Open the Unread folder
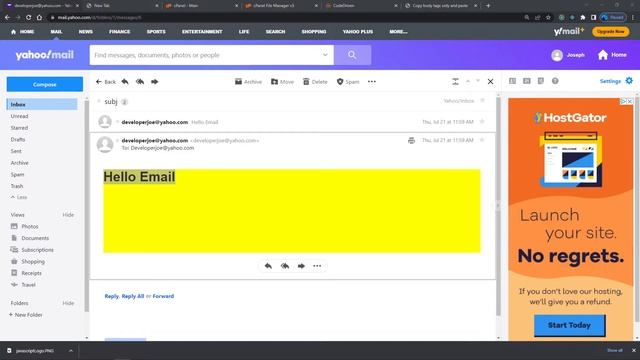This screenshot has height=360, width=640. click(x=20, y=116)
